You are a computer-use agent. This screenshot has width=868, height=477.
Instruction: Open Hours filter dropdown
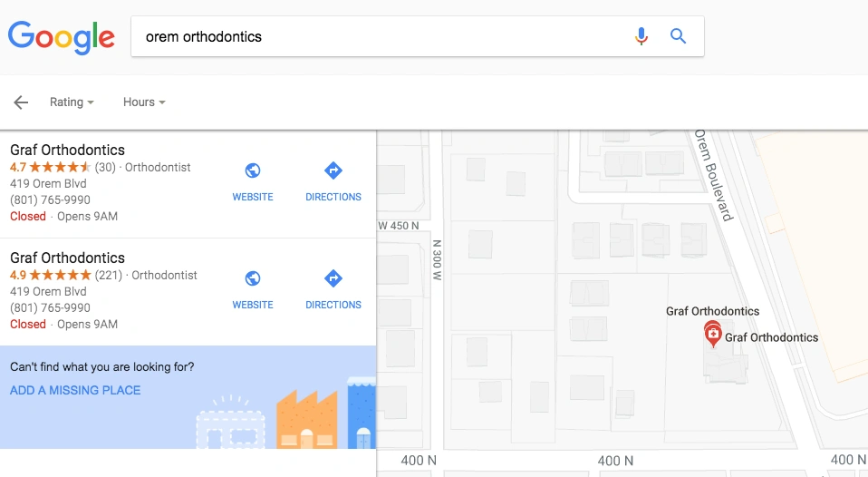pyautogui.click(x=144, y=102)
